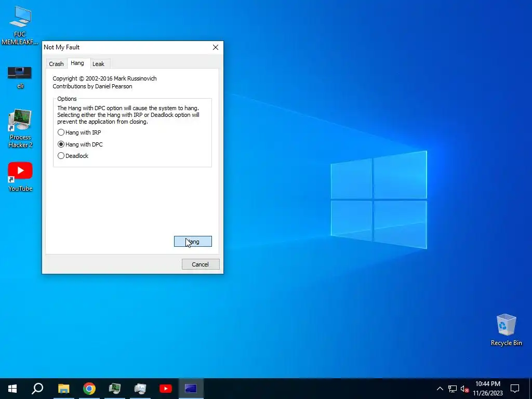Image resolution: width=532 pixels, height=399 pixels.
Task: Click the Options group label
Action: point(67,99)
